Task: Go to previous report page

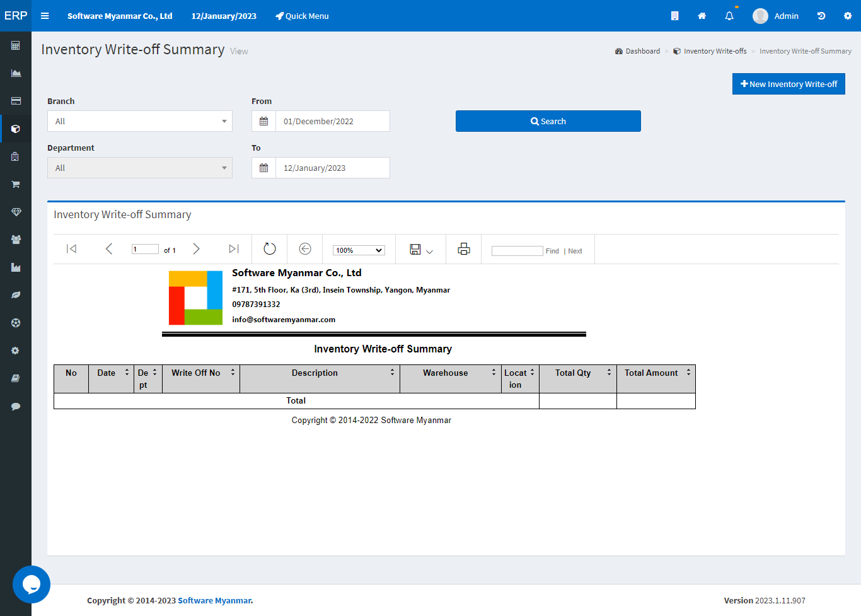Action: 109,249
